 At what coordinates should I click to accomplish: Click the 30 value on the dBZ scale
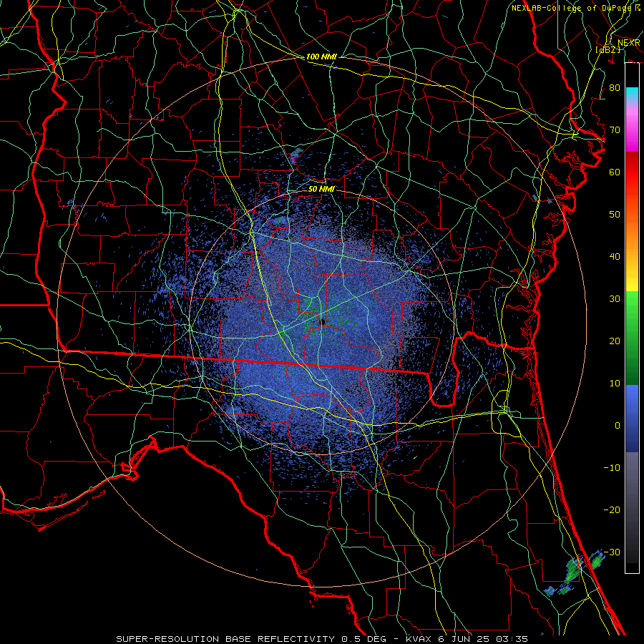(x=615, y=299)
